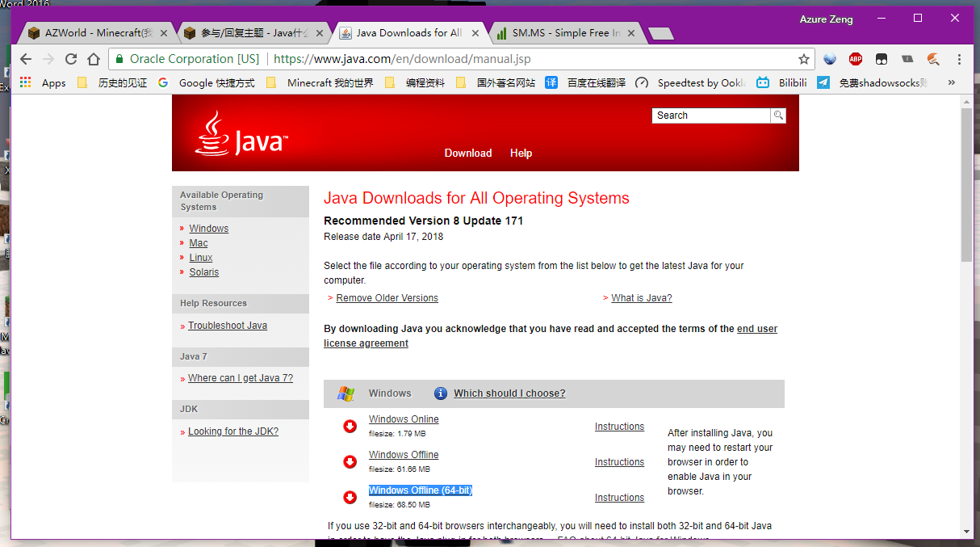Focus the Java site Search field
Image resolution: width=980 pixels, height=547 pixels.
711,116
